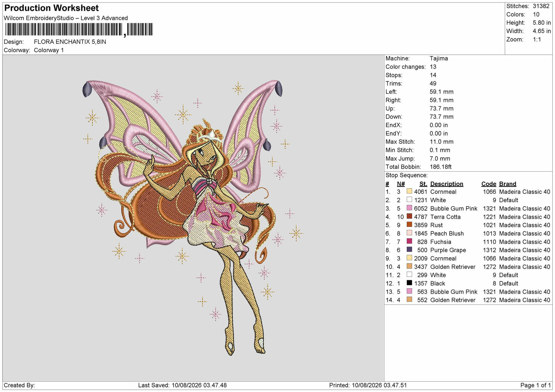Click the Max Jump value '7.0 mm'
Image resolution: width=555 pixels, height=392 pixels.
(x=440, y=159)
